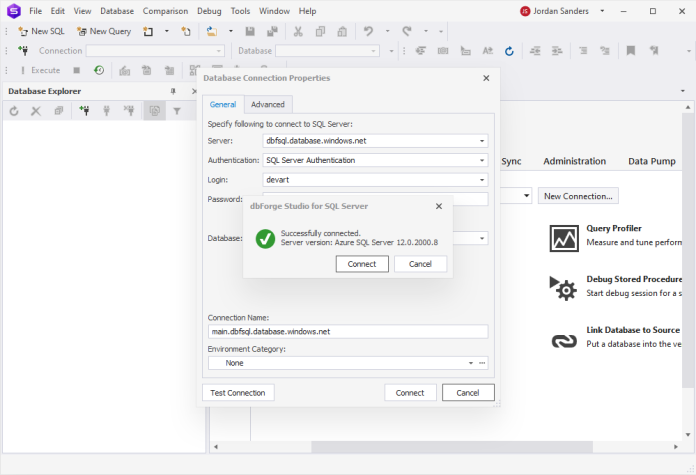Click the blue Refresh icon in top toolbar
696x475 pixels.
pyautogui.click(x=509, y=51)
